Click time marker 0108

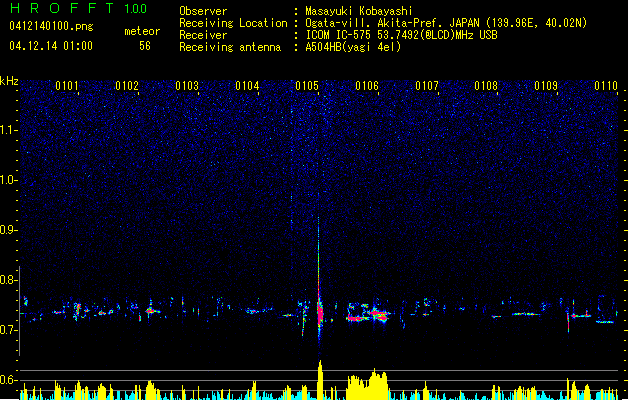click(x=486, y=86)
